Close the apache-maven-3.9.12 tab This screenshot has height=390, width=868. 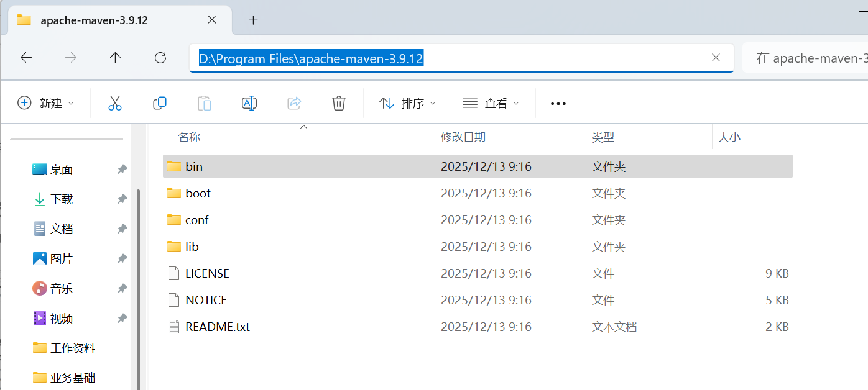[x=211, y=20]
